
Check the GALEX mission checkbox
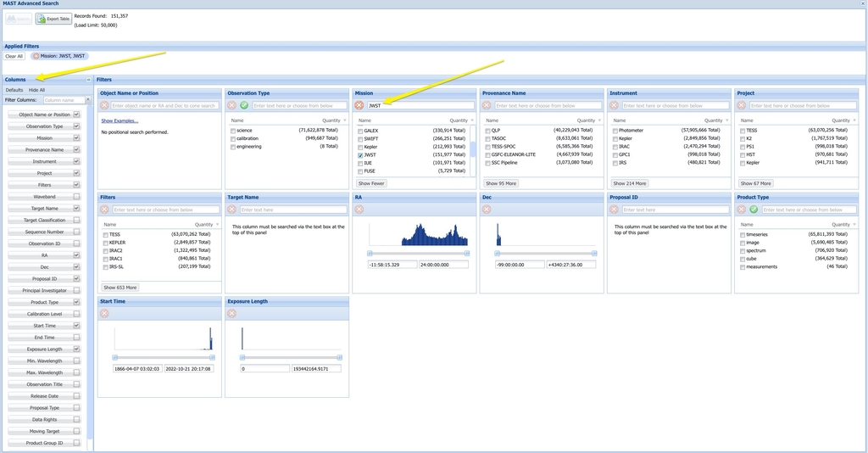coord(360,131)
